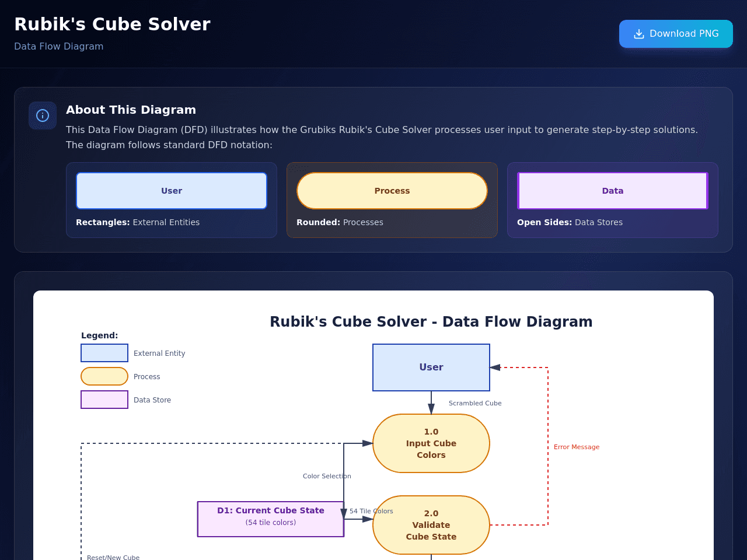
Task: Click the "Scrambled Cube" flow label
Action: (475, 403)
